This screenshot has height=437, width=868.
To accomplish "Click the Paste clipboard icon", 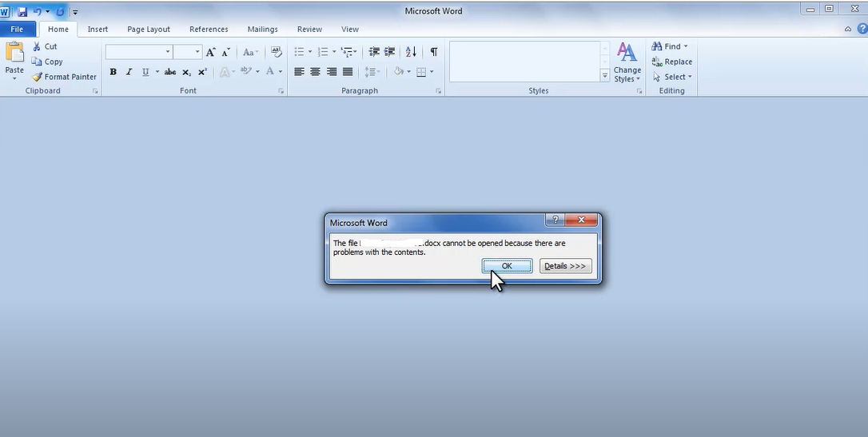I will [14, 53].
